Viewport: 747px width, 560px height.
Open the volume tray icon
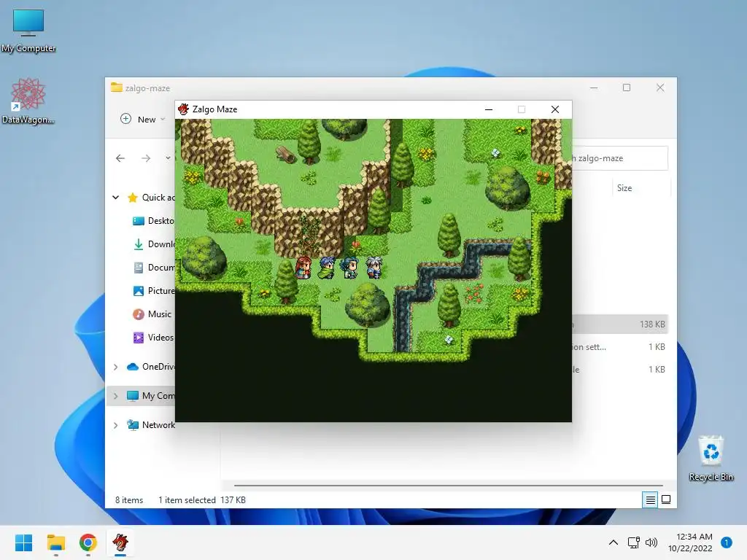click(x=651, y=542)
